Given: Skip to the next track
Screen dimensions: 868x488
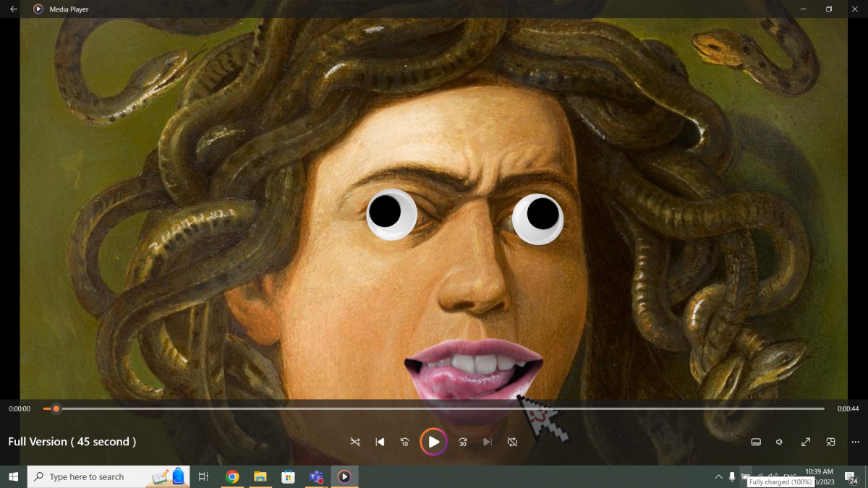Looking at the screenshot, I should [x=488, y=442].
